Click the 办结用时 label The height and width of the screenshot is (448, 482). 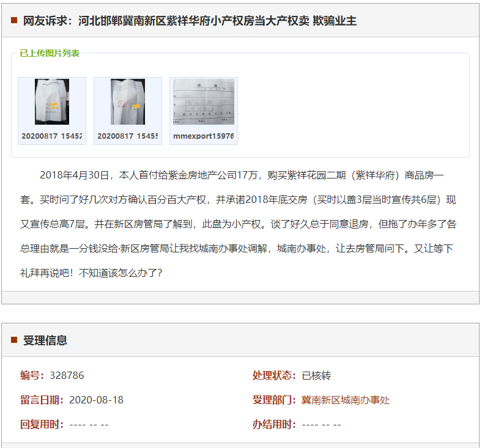[274, 424]
